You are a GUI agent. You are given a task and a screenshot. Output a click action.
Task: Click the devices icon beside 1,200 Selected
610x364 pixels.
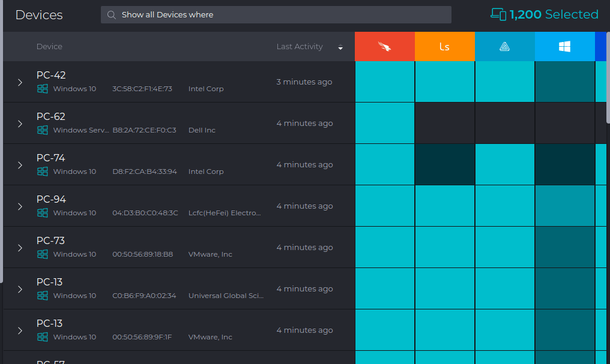tap(498, 14)
